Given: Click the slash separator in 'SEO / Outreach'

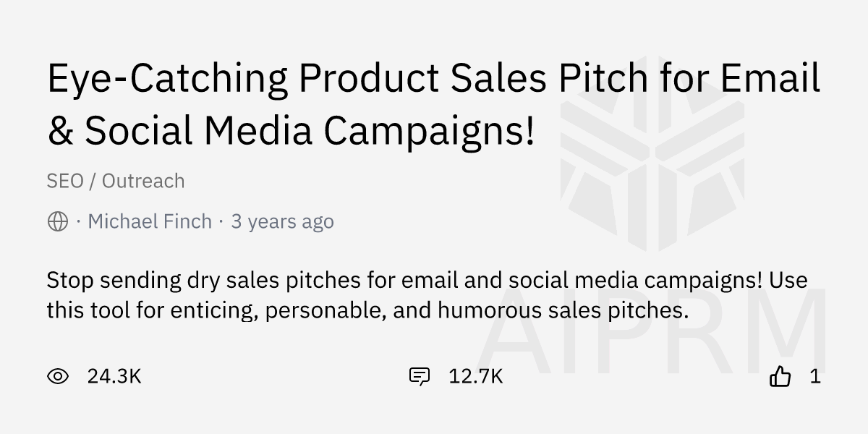Looking at the screenshot, I should (93, 181).
